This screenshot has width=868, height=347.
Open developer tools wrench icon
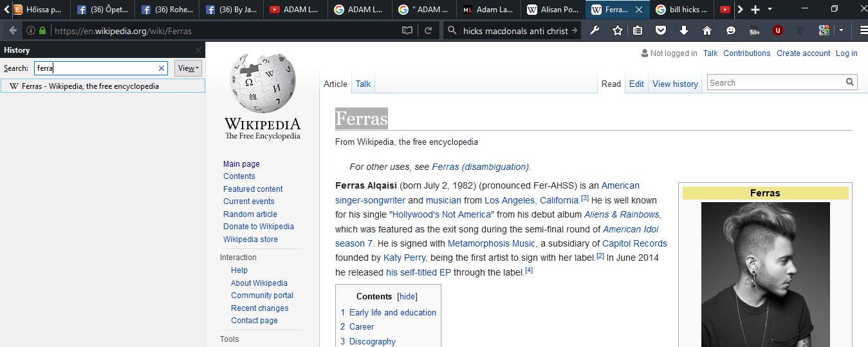595,30
